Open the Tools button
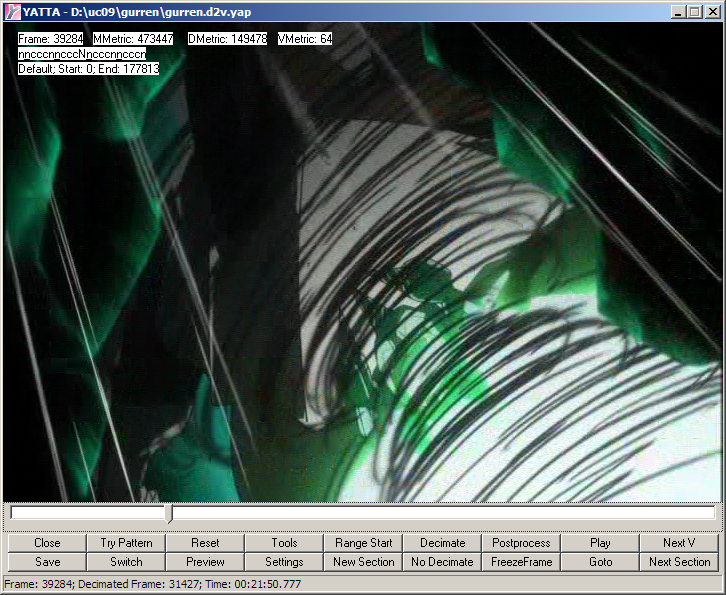726x595 pixels. click(284, 543)
